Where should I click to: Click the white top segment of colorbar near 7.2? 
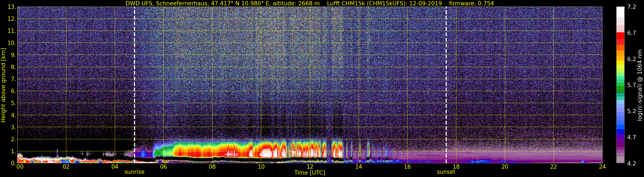(620, 12)
